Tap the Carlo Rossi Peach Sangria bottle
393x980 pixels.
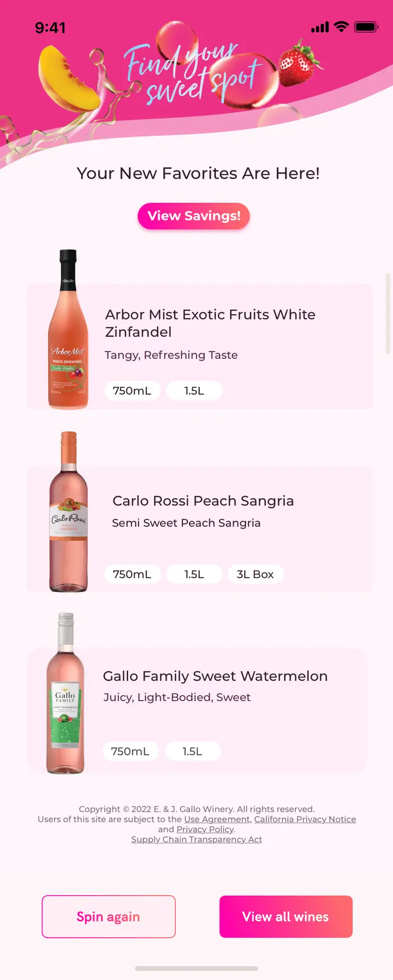tap(68, 512)
